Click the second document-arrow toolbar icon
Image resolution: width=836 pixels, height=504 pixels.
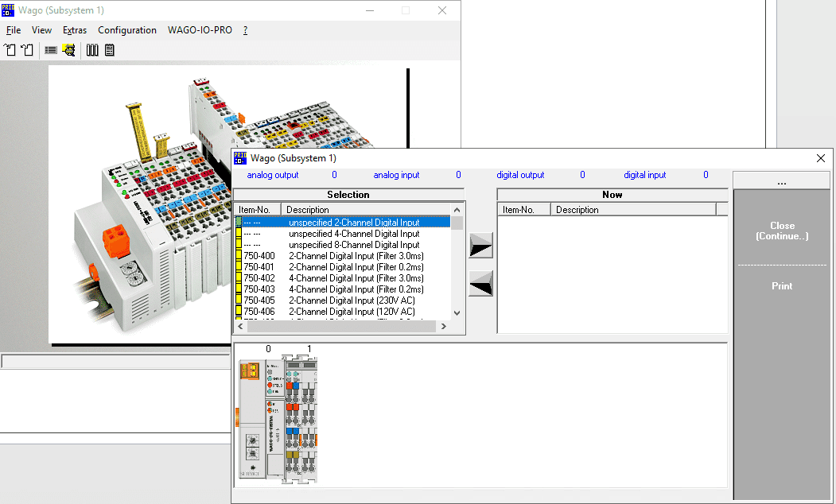[27, 50]
